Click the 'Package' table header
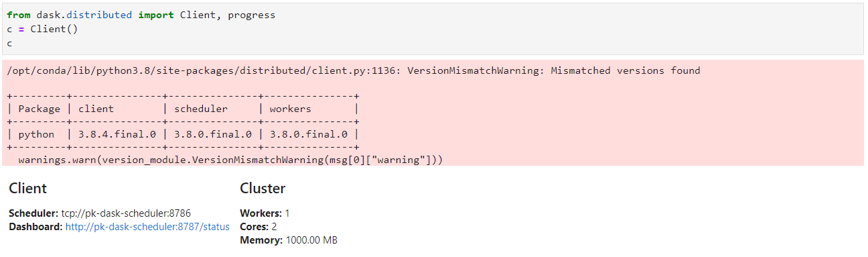Viewport: 868px width, 257px height. (40, 109)
